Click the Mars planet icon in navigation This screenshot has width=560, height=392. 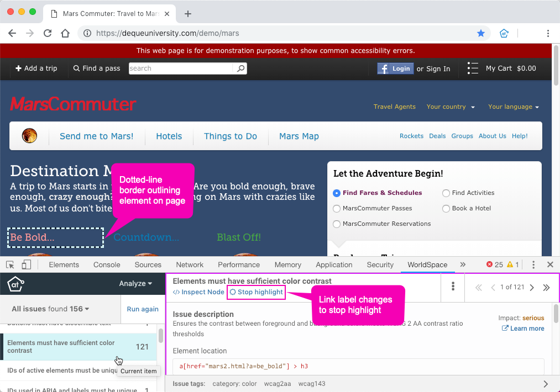tap(29, 136)
